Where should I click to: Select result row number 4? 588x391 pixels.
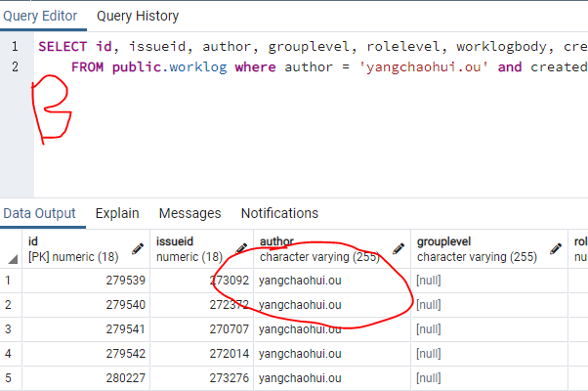11,354
